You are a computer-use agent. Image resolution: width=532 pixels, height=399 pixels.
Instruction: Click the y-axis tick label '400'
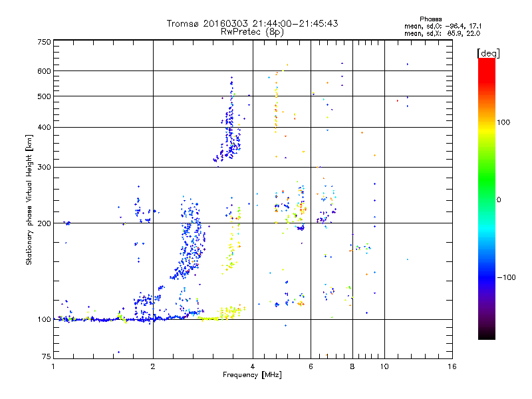45,128
